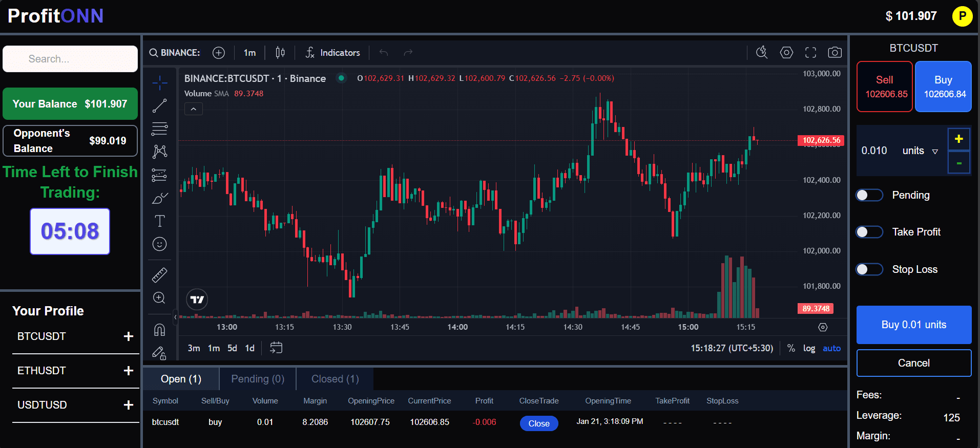Toggle auto scale on chart
Viewport: 980px width, 448px height.
point(831,348)
